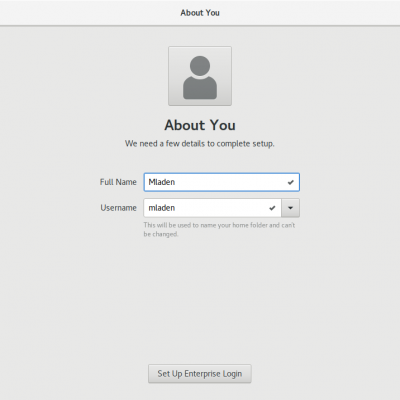Viewport: 400px width, 400px height.
Task: Focus the Username text field
Action: pyautogui.click(x=213, y=208)
